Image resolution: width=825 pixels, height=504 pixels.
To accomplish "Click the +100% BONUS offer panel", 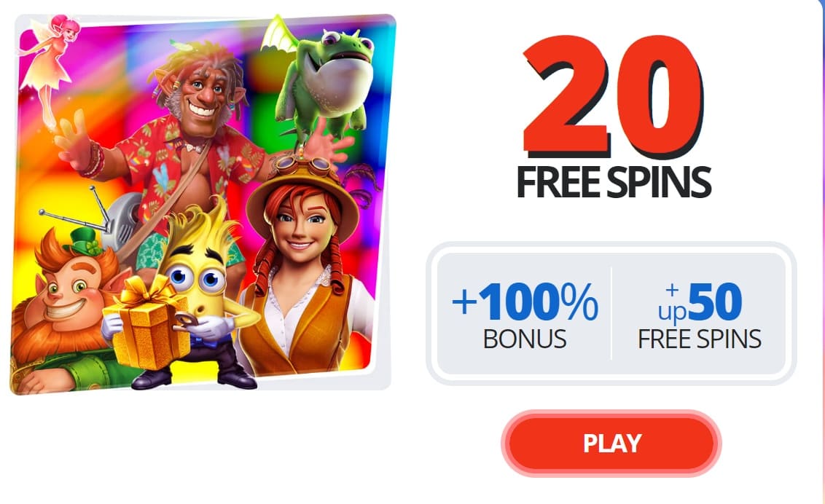I will pos(525,314).
